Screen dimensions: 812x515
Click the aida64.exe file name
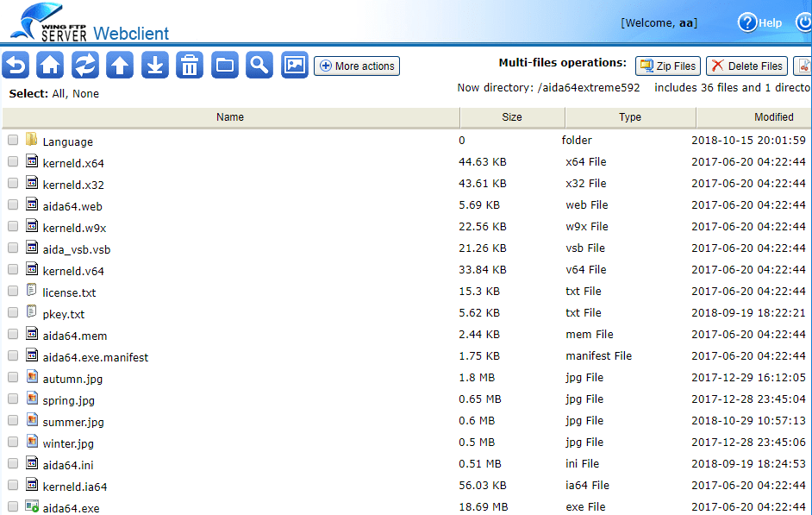click(71, 508)
